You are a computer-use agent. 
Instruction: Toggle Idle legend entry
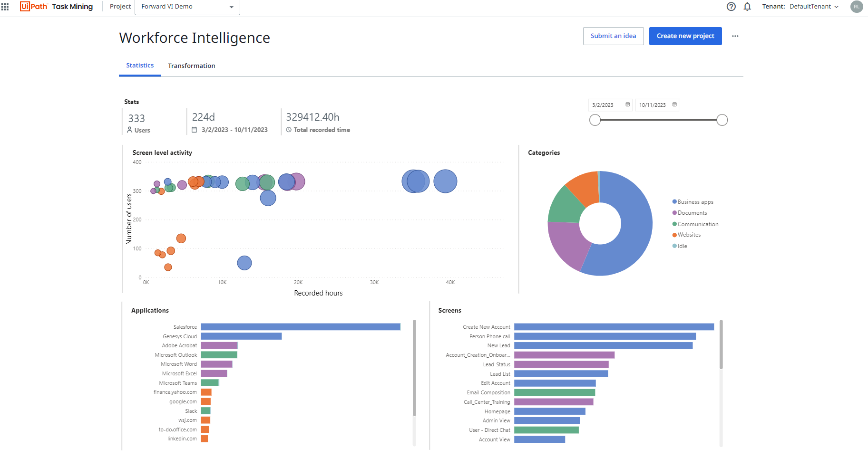pos(680,246)
